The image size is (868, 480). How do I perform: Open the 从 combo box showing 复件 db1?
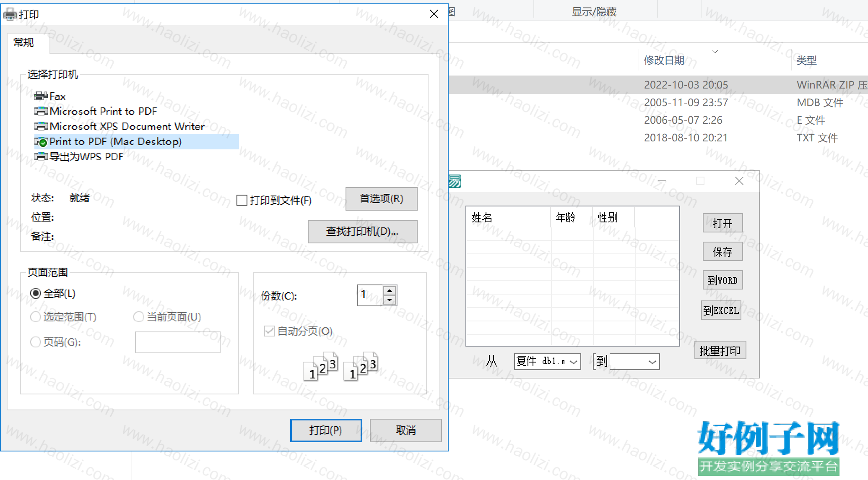[547, 361]
